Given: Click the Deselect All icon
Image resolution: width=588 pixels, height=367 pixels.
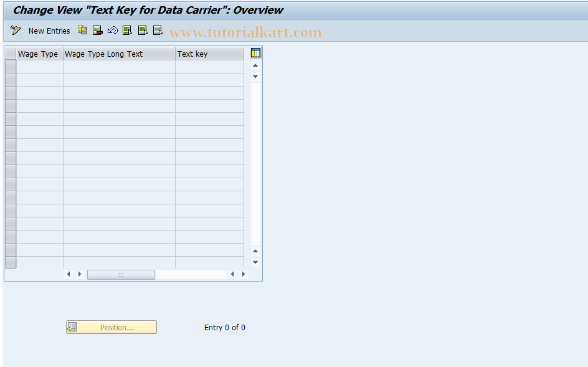Looking at the screenshot, I should pos(158,31).
